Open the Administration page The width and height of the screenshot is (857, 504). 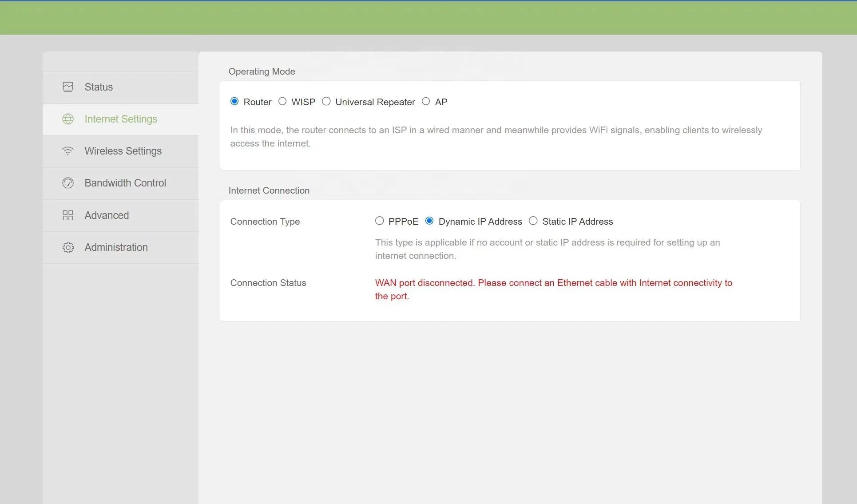(x=120, y=247)
